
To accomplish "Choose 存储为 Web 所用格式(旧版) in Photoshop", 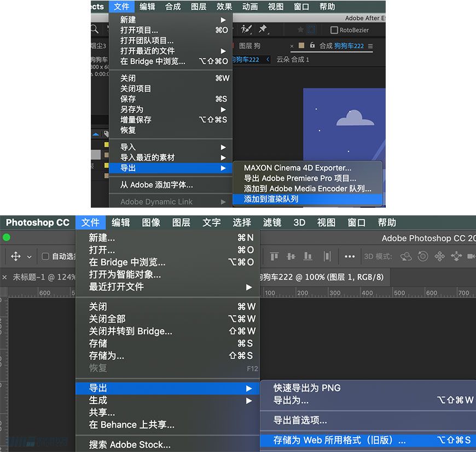I will click(x=368, y=440).
